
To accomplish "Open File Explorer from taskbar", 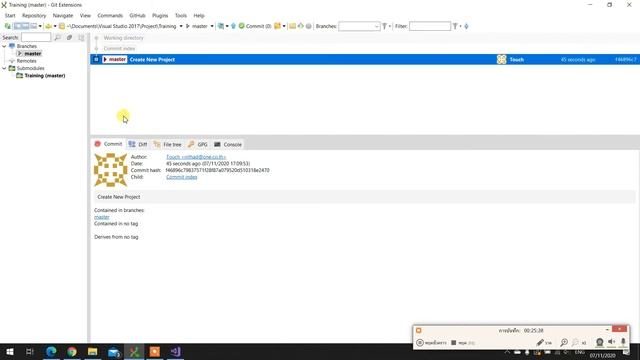I will point(93,351).
